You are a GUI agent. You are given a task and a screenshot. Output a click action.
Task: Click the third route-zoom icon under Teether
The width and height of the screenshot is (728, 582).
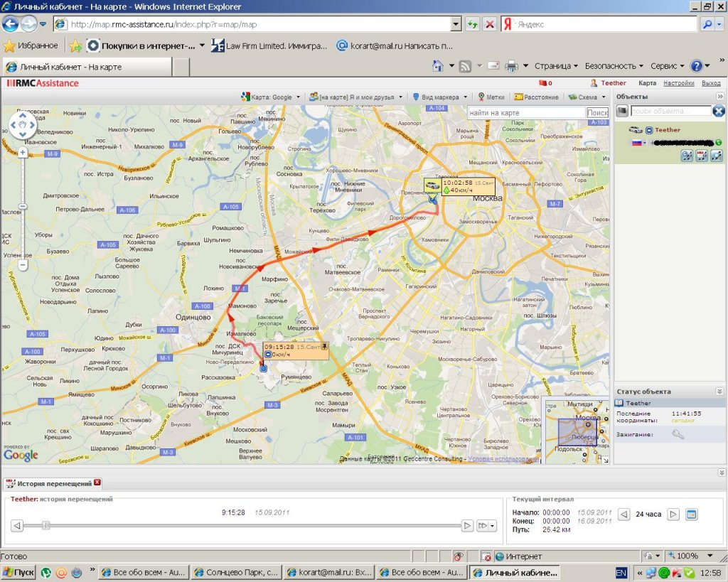pos(717,156)
